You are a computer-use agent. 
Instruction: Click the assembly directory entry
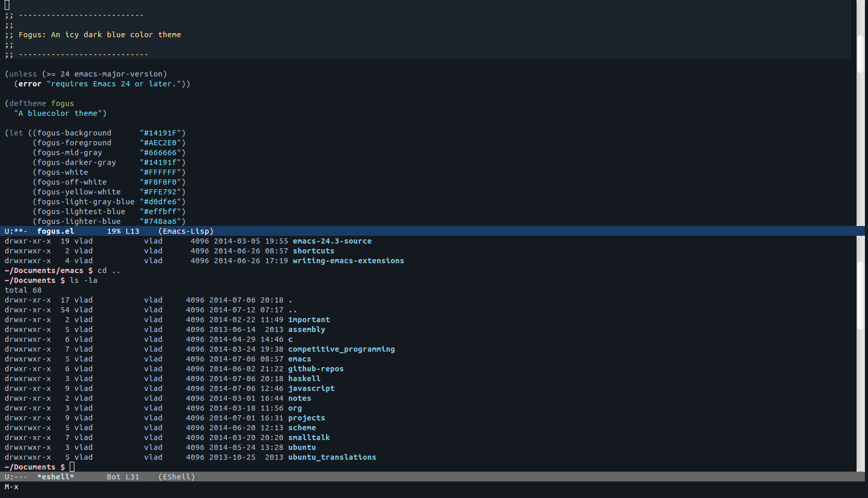[307, 329]
